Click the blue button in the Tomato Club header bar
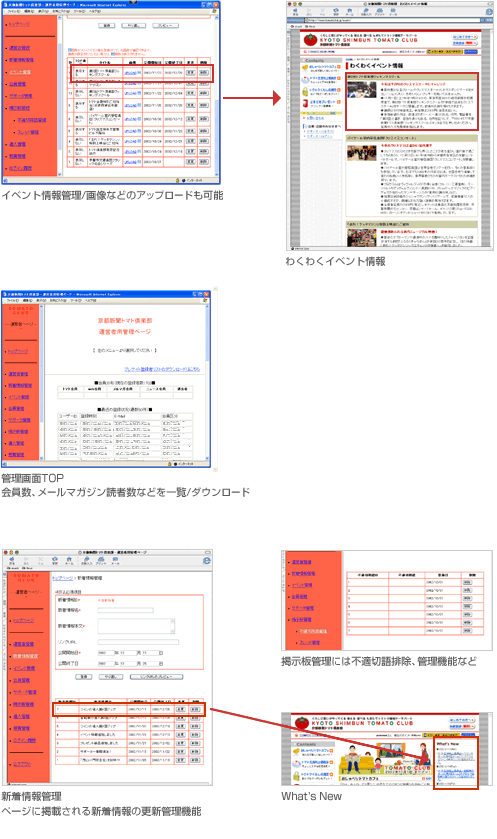Screen dimensions: 497x839 point(470,52)
